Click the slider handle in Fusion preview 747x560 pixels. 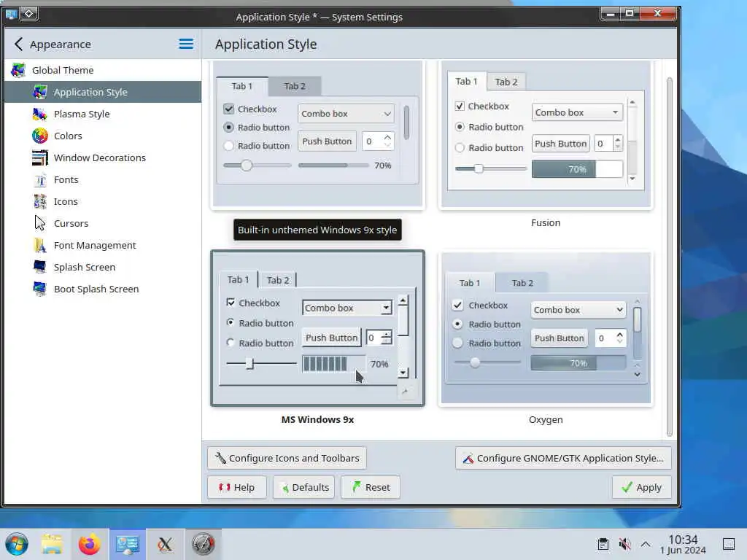(x=479, y=168)
